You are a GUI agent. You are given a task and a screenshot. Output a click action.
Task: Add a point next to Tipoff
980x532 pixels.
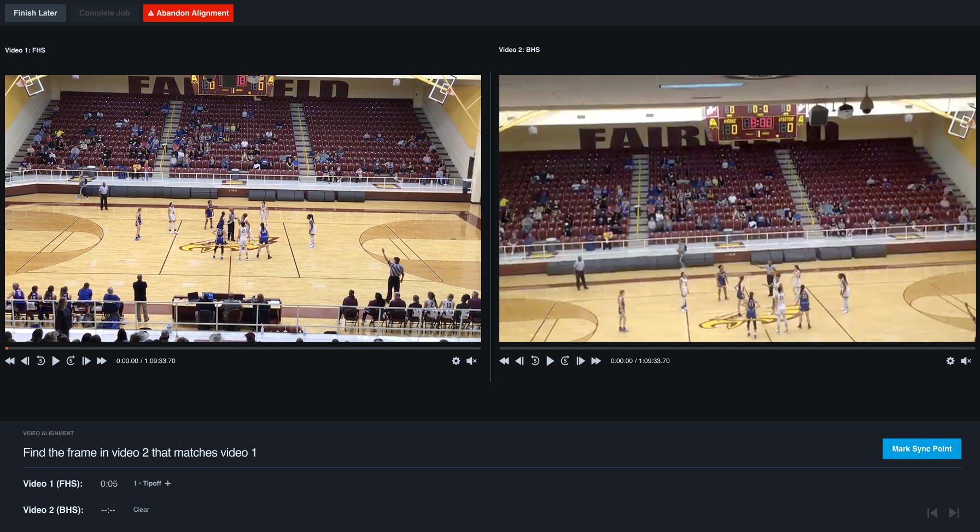point(168,483)
